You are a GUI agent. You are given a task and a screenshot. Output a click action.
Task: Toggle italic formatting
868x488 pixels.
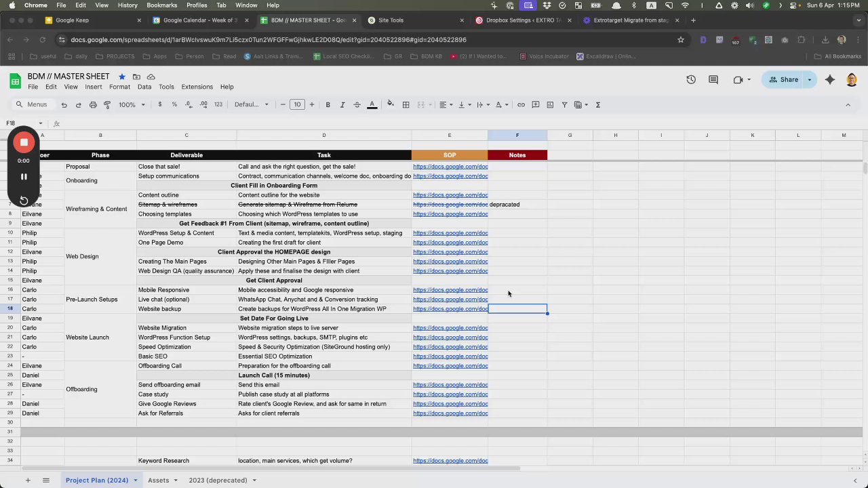point(342,105)
